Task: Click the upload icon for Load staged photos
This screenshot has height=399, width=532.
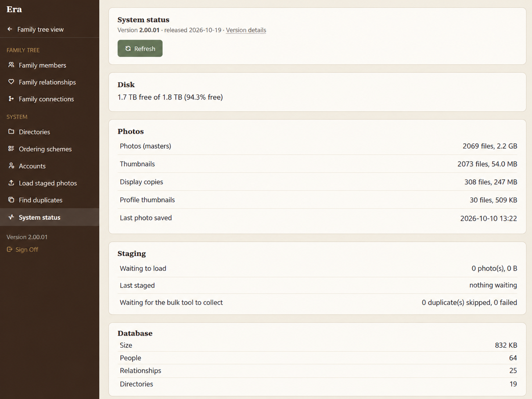Action: [x=11, y=183]
